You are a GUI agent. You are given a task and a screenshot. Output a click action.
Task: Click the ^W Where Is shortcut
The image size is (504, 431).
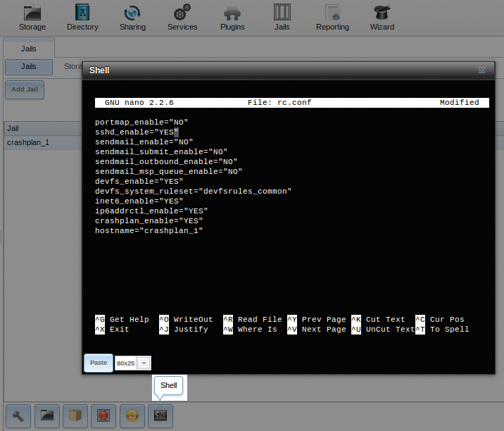point(250,330)
